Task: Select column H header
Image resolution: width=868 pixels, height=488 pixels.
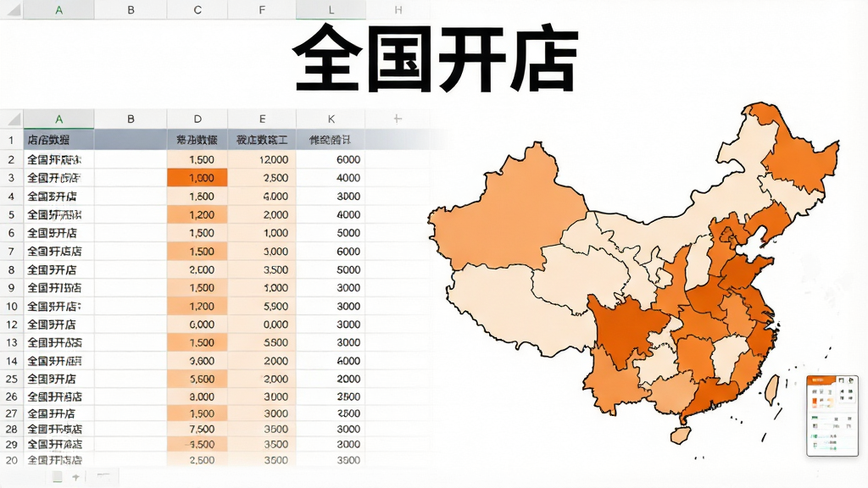Action: pyautogui.click(x=398, y=10)
